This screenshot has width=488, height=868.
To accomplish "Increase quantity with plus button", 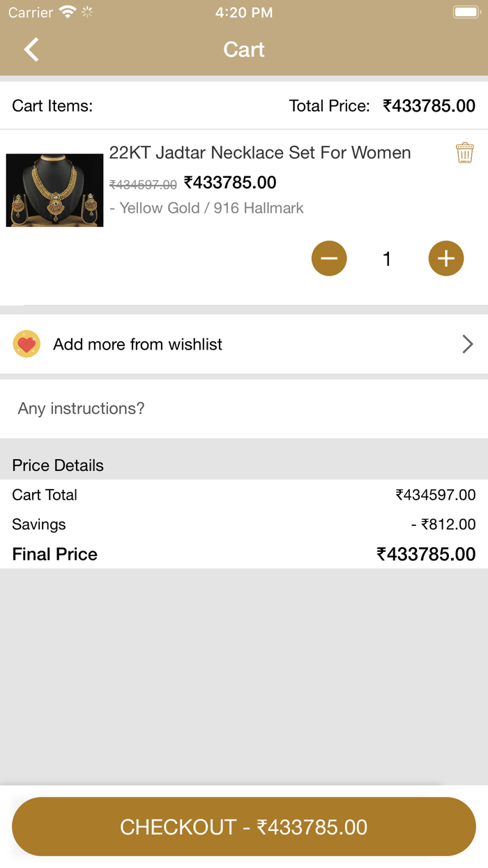I will click(446, 259).
